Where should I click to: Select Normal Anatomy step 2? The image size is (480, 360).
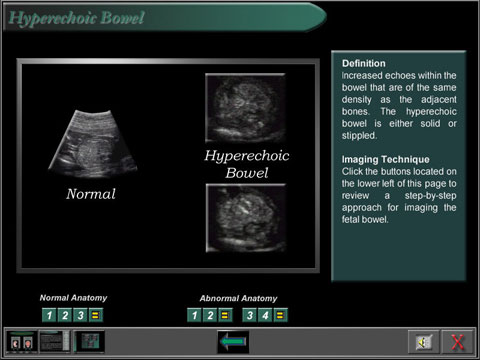pos(65,315)
